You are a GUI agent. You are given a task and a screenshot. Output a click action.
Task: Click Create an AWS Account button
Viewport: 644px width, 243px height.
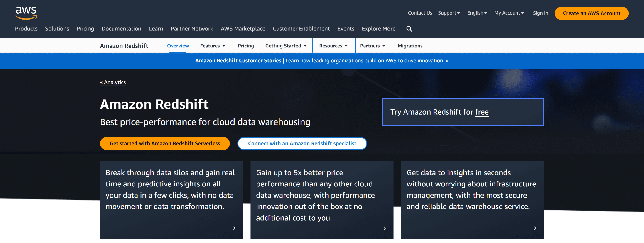pos(592,13)
